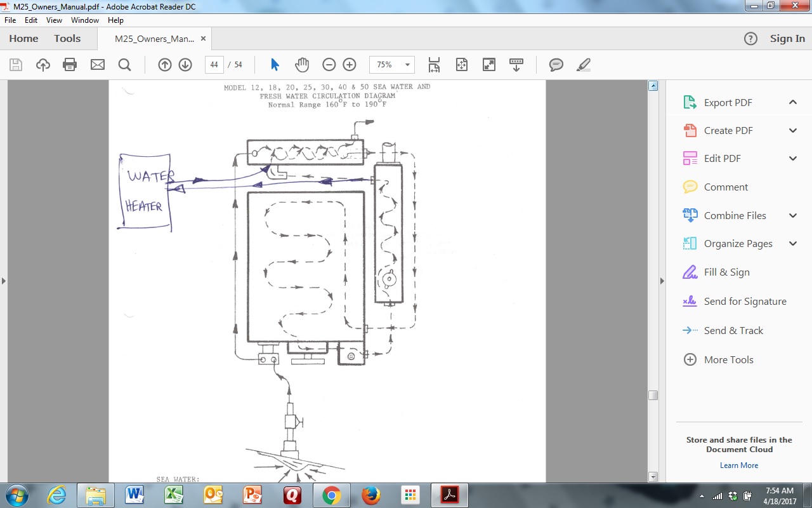Expand the Combine Files chevron

click(x=793, y=215)
